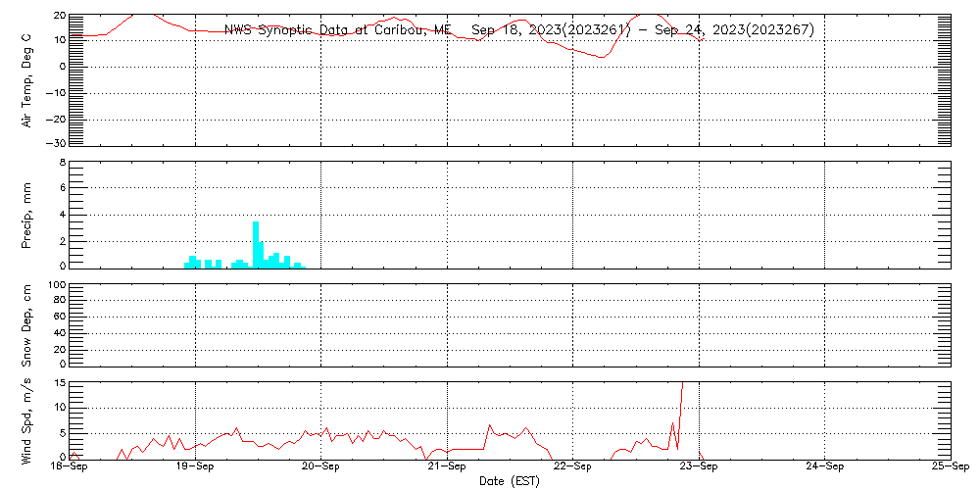Click the lowest air temperature dip on 22-Sep
The height and width of the screenshot is (490, 980).
click(602, 57)
